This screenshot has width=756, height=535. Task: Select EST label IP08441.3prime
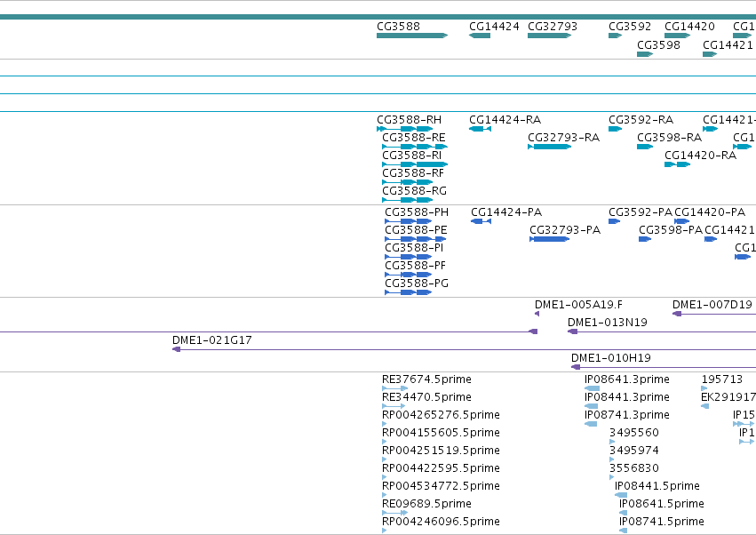(627, 397)
